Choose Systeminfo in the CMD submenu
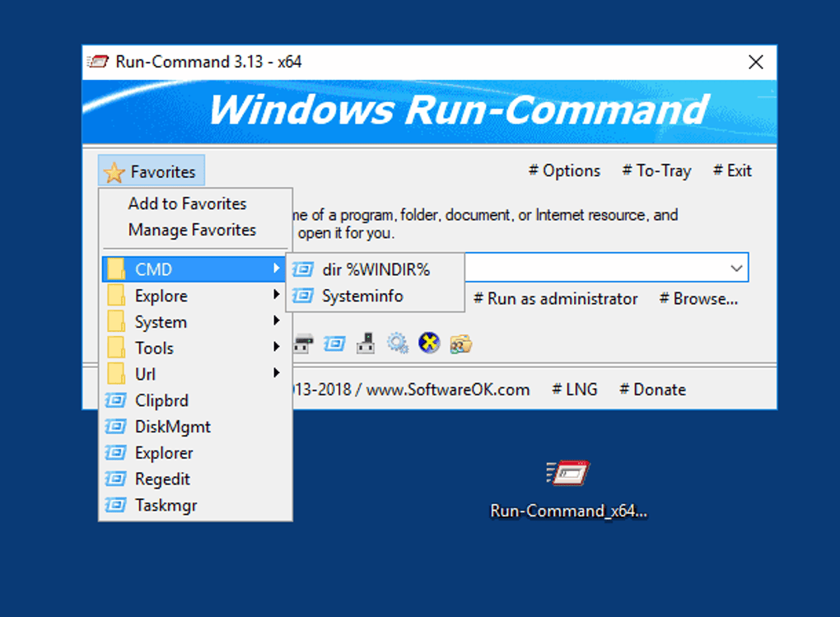840x617 pixels. pyautogui.click(x=362, y=296)
